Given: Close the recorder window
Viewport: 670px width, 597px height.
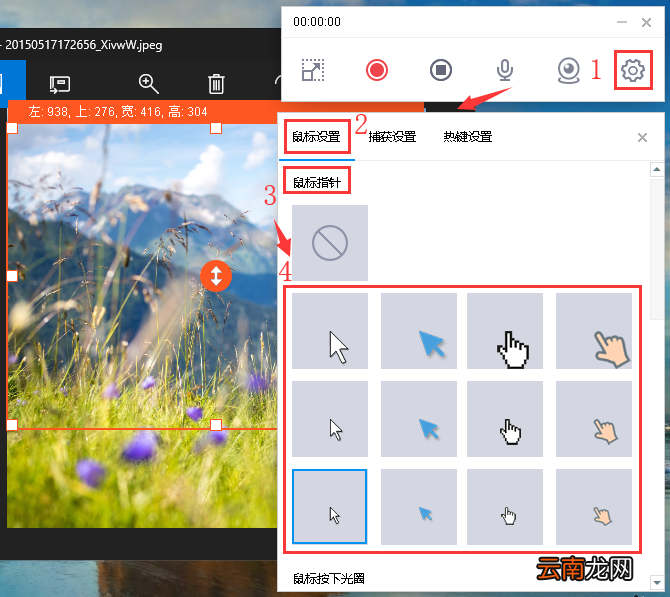Looking at the screenshot, I should (x=646, y=22).
